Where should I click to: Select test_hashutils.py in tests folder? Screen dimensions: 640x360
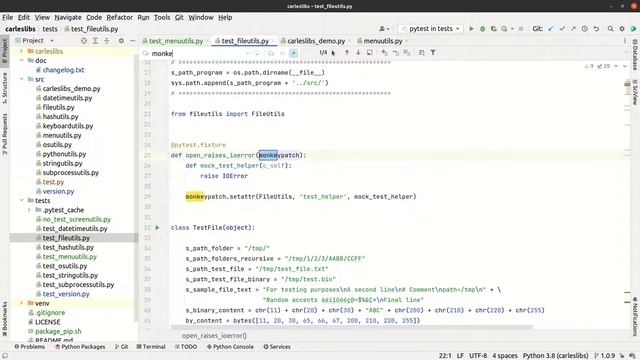point(68,247)
